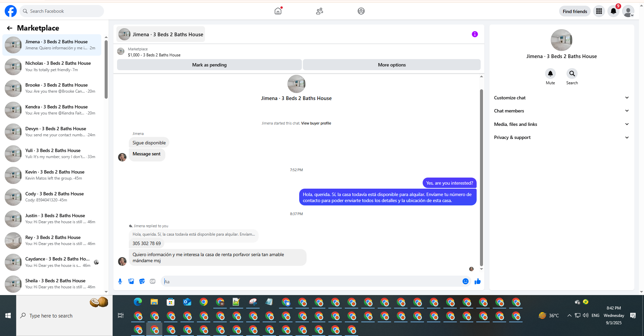Click the Windows Type here to search box
The height and width of the screenshot is (336, 644).
(64, 316)
